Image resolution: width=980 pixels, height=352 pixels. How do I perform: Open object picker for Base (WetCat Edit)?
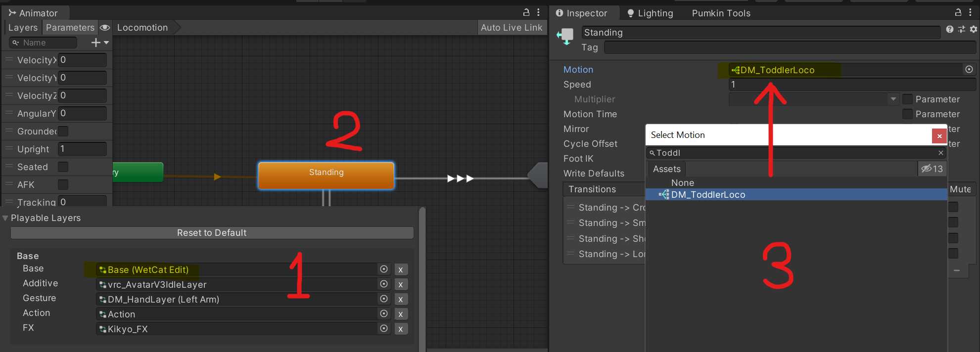click(383, 269)
